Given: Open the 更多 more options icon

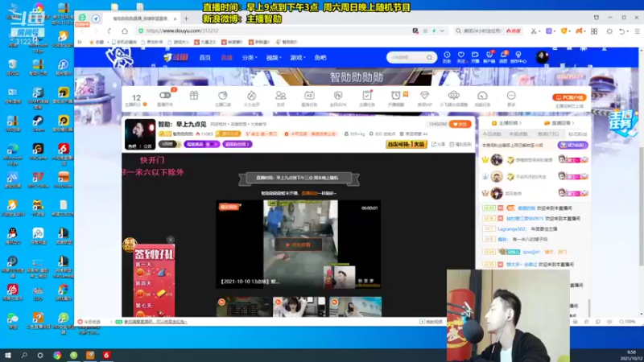Looking at the screenshot, I should point(511,96).
